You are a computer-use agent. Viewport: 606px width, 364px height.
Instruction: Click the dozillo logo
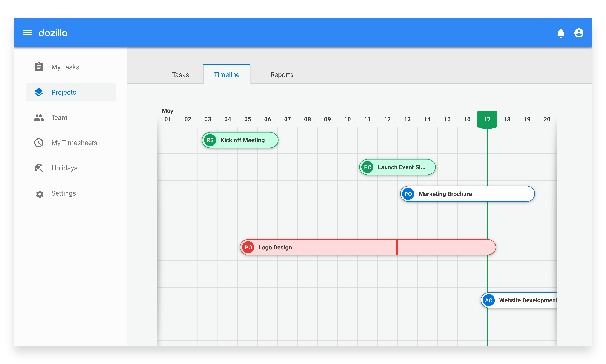(x=53, y=33)
